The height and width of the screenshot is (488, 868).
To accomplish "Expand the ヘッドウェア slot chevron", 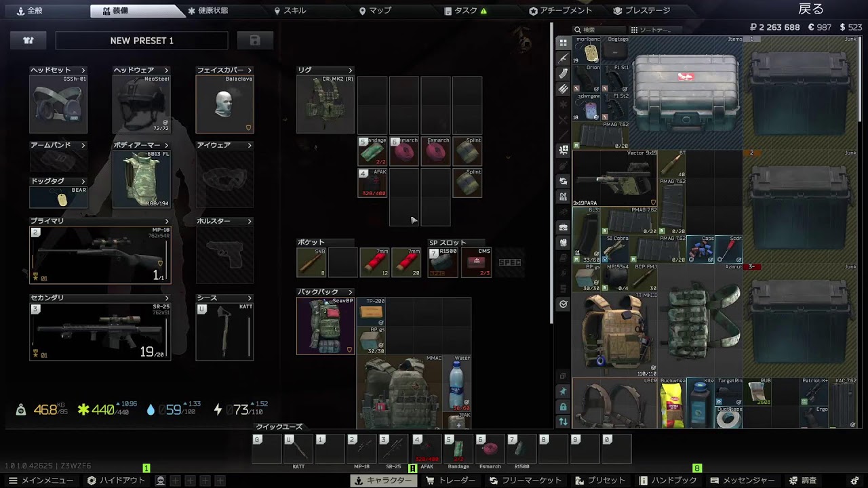I will pos(166,70).
